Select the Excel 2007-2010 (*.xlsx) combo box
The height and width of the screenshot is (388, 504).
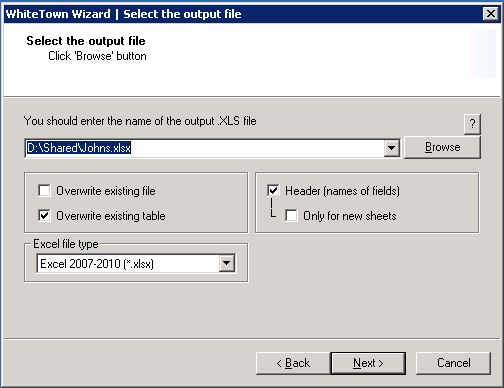tap(136, 264)
